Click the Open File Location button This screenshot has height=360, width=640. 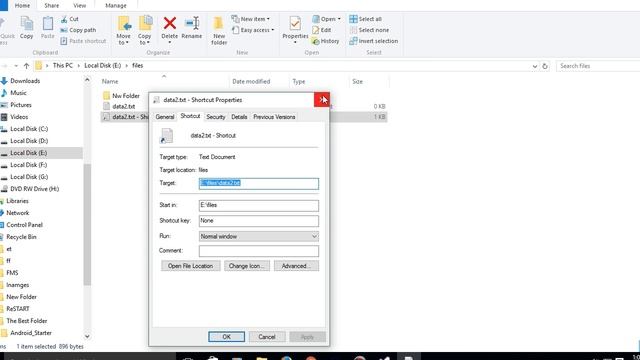pos(191,266)
